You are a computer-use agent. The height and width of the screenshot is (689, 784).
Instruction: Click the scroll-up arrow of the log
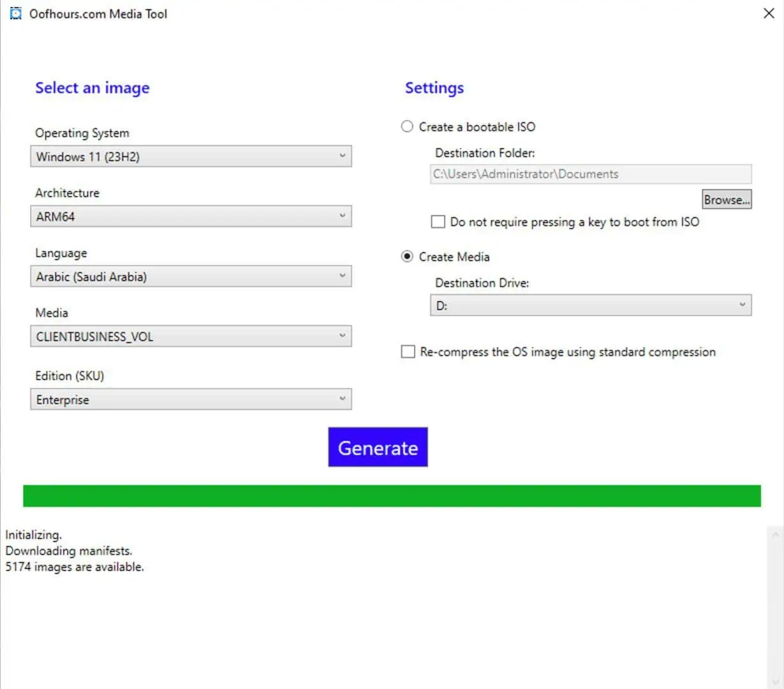775,535
